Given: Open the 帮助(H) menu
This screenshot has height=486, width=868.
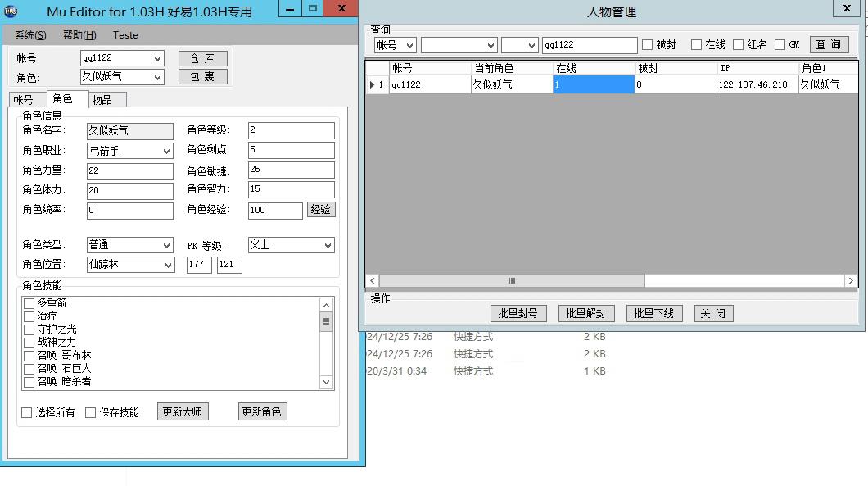Looking at the screenshot, I should point(79,35).
